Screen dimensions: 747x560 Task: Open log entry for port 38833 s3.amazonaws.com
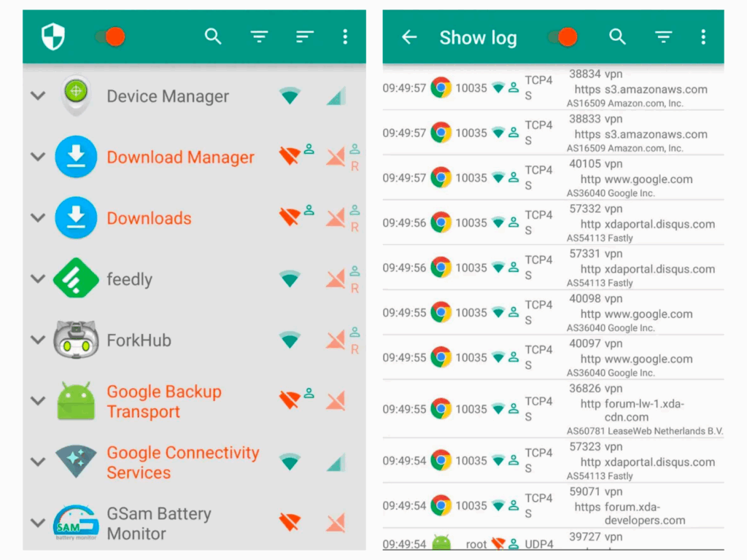(553, 133)
